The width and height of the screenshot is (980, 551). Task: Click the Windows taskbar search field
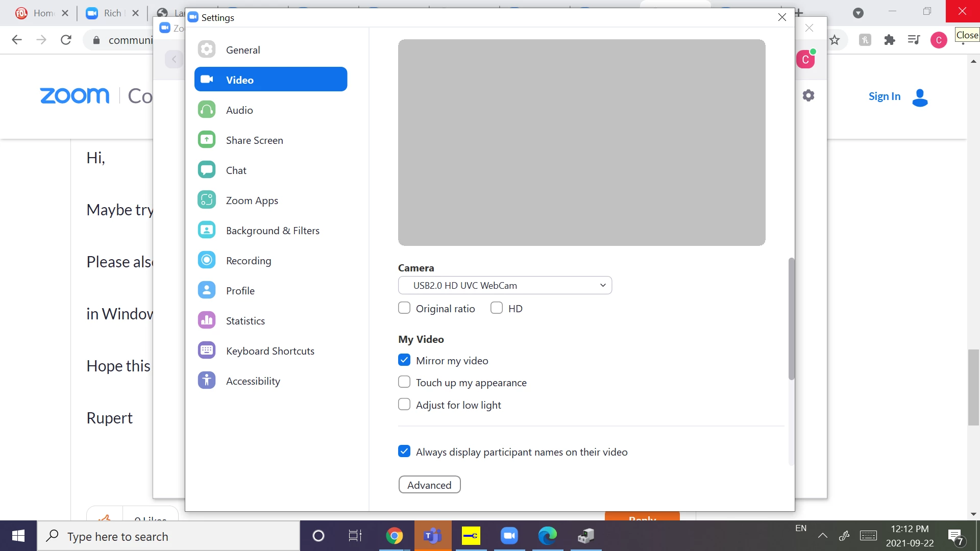tap(168, 536)
